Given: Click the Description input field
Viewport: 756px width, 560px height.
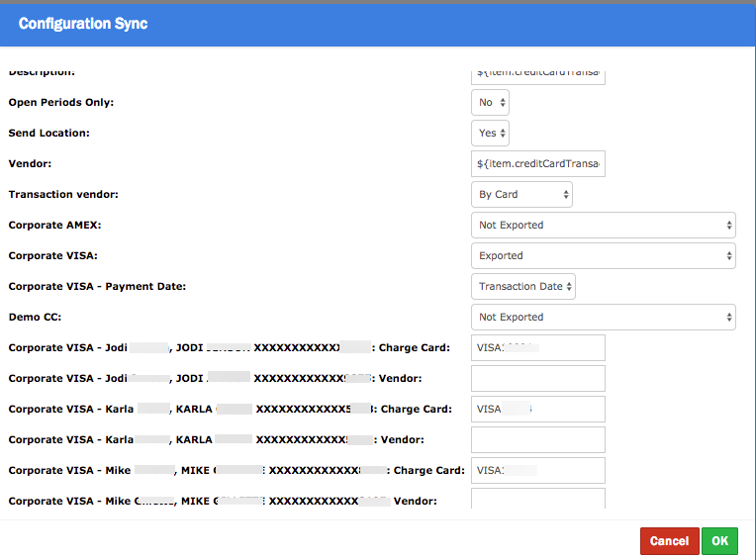Looking at the screenshot, I should tap(537, 74).
